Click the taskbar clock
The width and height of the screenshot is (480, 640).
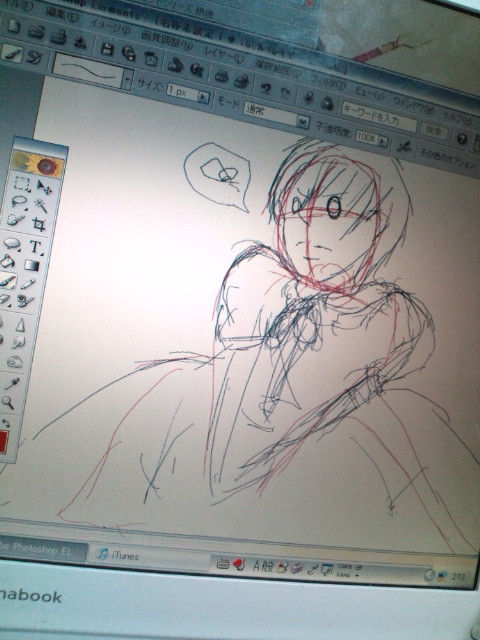pyautogui.click(x=458, y=576)
